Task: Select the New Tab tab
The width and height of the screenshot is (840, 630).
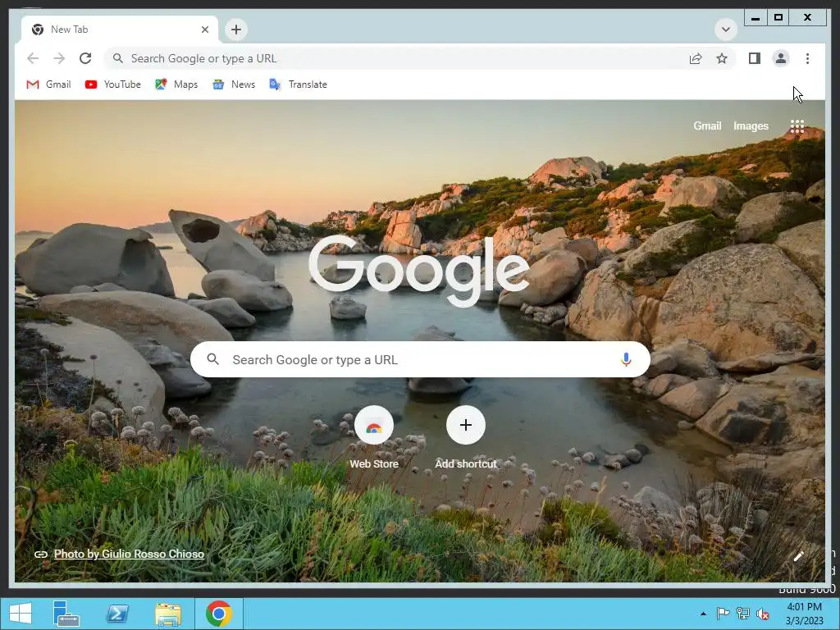Action: click(120, 30)
